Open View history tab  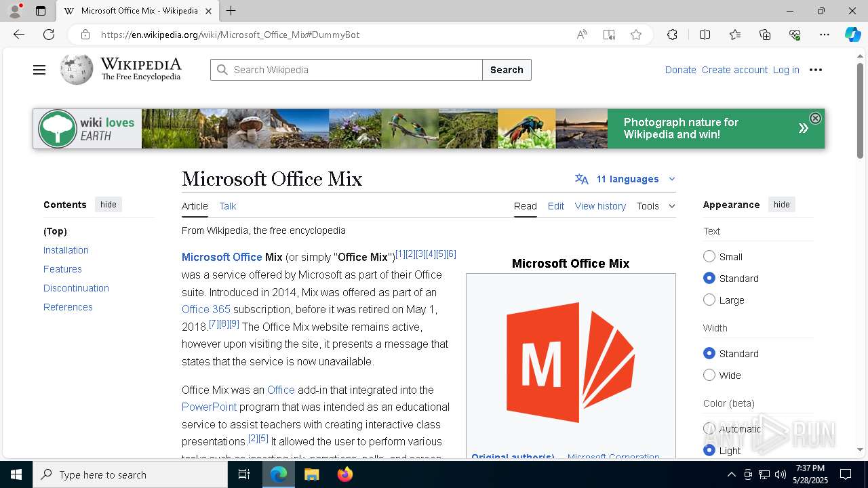pos(600,206)
